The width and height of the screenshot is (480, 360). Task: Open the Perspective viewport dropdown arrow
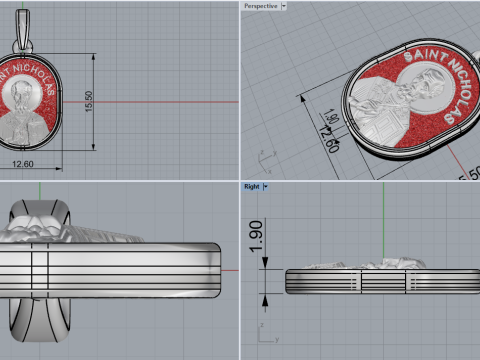click(284, 6)
